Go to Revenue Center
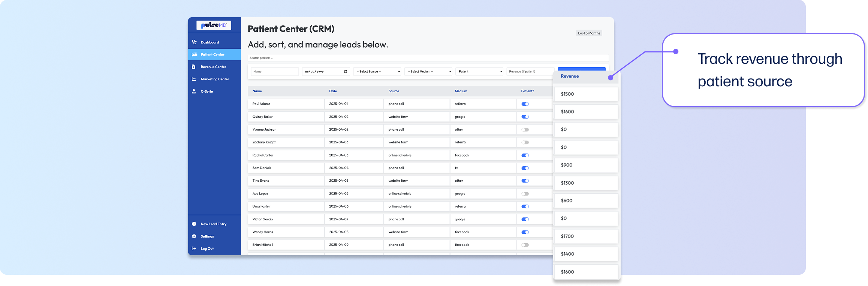The image size is (868, 286). (214, 67)
